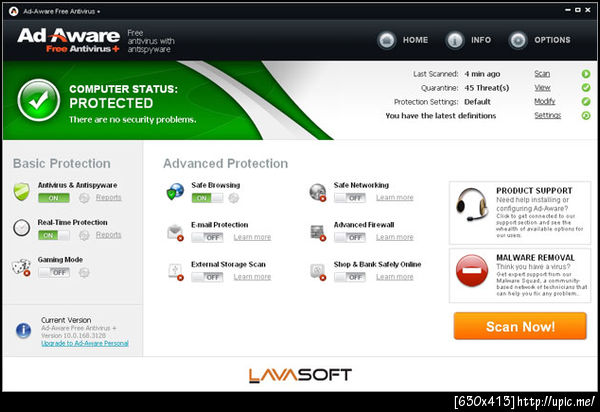Image resolution: width=600 pixels, height=412 pixels.
Task: Click the Real-Time Protection clock icon
Action: (21, 228)
